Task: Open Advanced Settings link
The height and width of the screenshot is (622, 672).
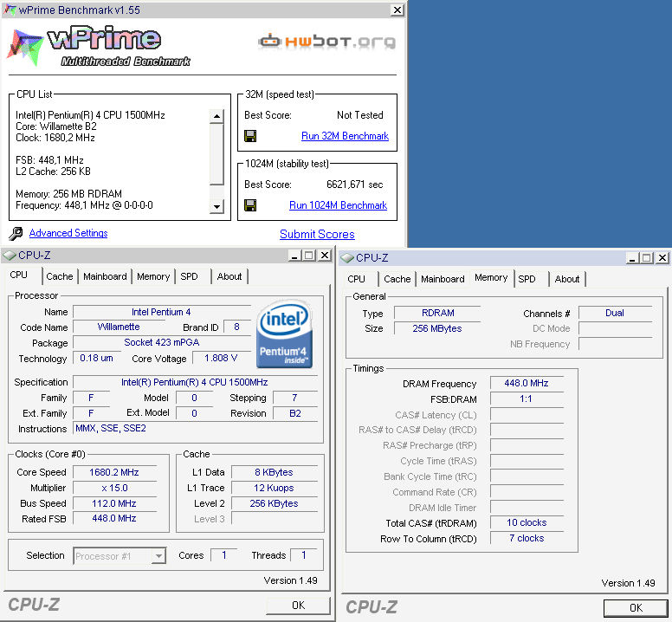Action: [x=68, y=233]
